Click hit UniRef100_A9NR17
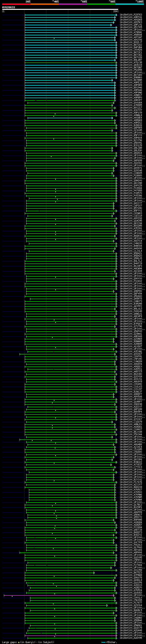 [131, 95]
